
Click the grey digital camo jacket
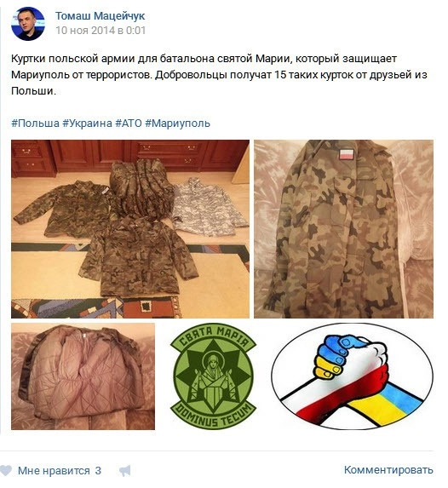click(210, 207)
